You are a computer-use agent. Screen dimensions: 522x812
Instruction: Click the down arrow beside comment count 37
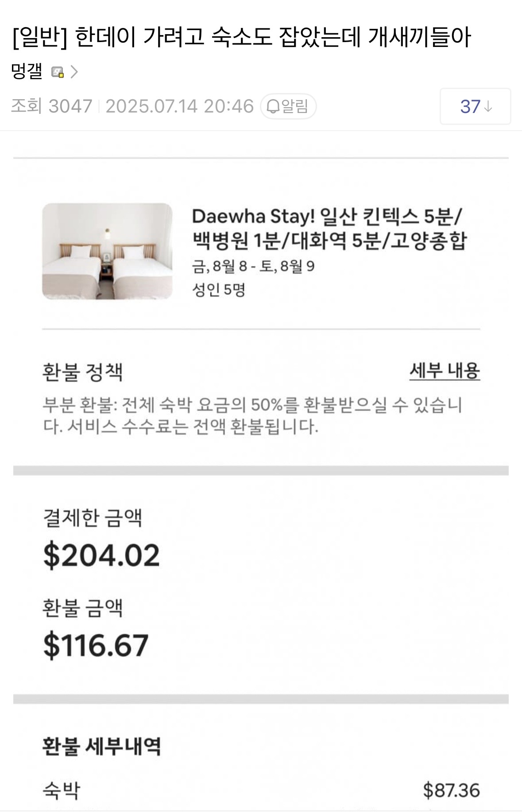pyautogui.click(x=488, y=106)
